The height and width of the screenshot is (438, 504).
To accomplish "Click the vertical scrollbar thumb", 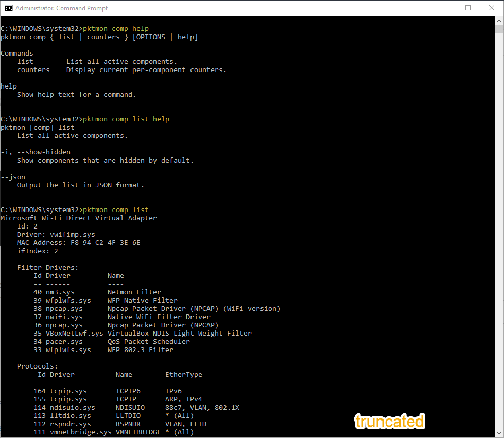I will (499, 29).
